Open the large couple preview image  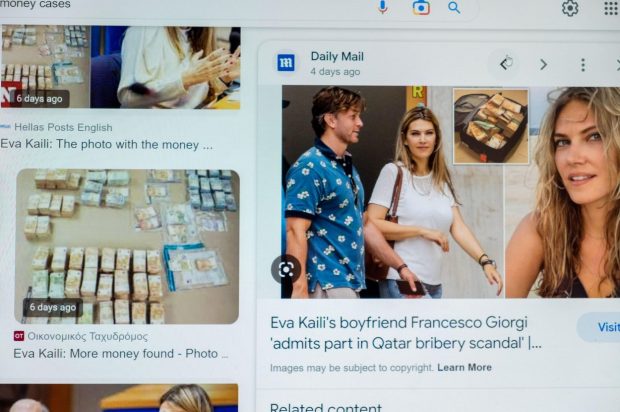click(x=450, y=192)
